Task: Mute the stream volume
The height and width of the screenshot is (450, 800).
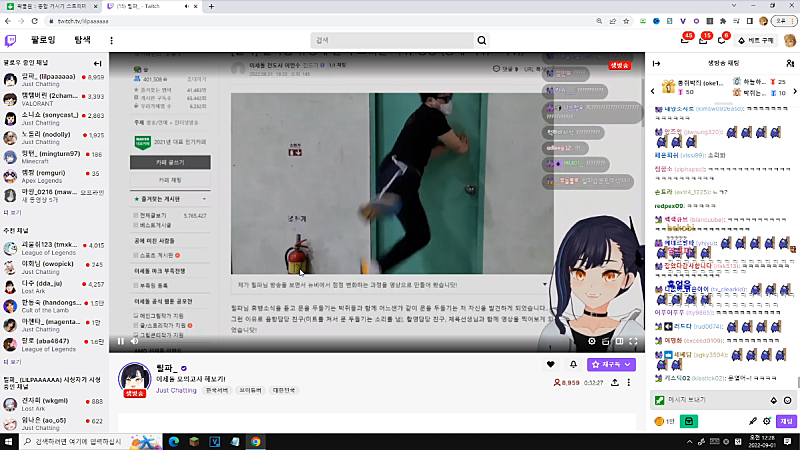Action: pyautogui.click(x=135, y=341)
